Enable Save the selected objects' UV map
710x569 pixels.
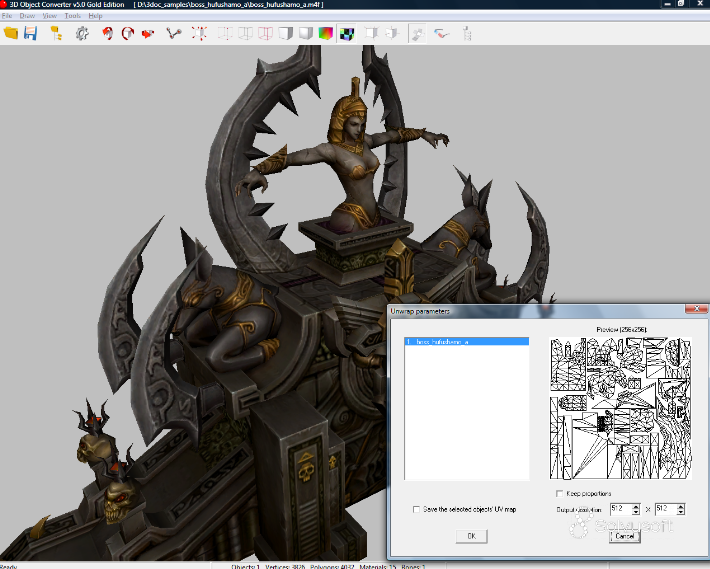pyautogui.click(x=416, y=509)
